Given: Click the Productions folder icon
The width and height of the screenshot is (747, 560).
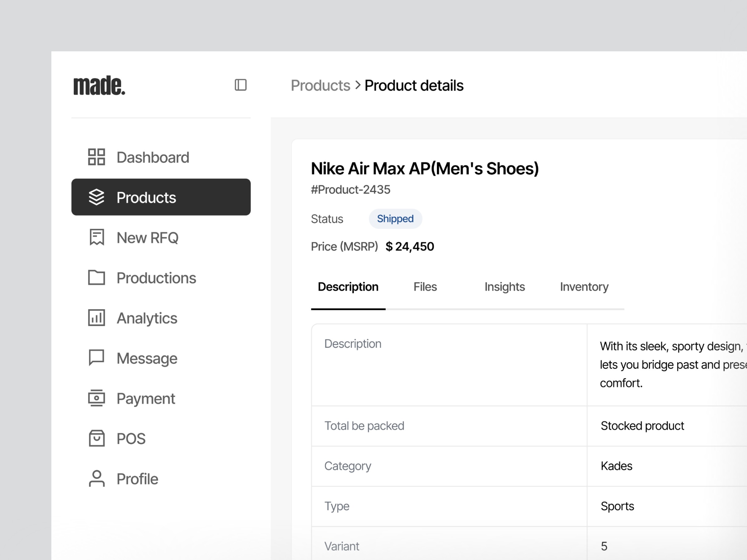Looking at the screenshot, I should point(96,278).
